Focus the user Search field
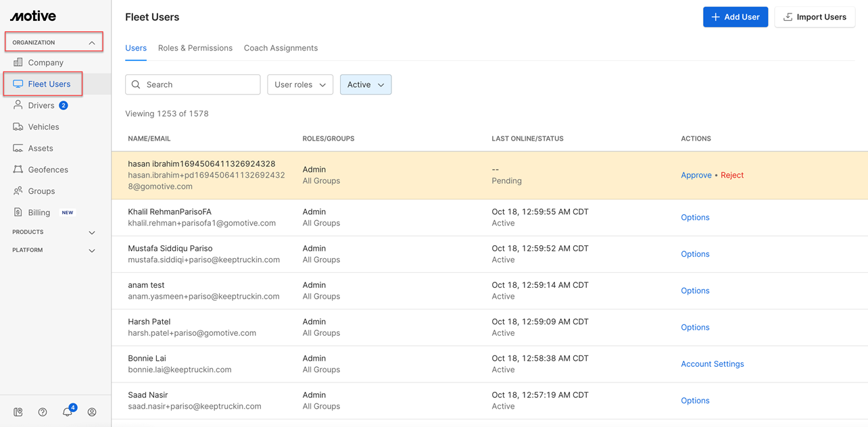 pyautogui.click(x=193, y=84)
